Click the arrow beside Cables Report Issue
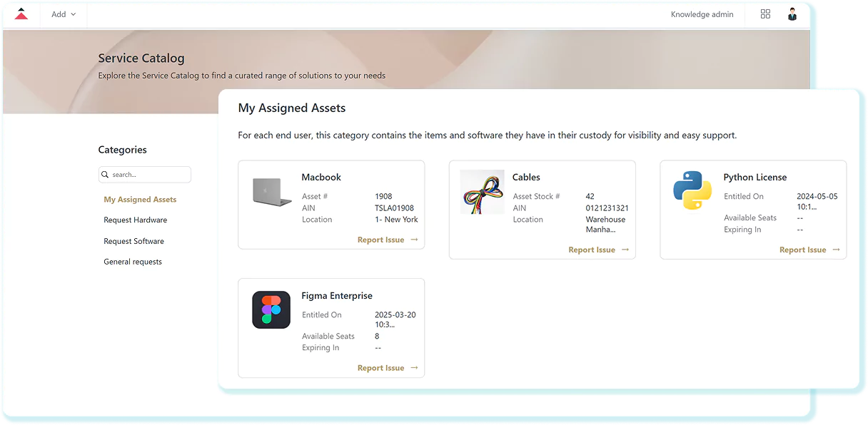This screenshot has width=868, height=425. [x=625, y=250]
